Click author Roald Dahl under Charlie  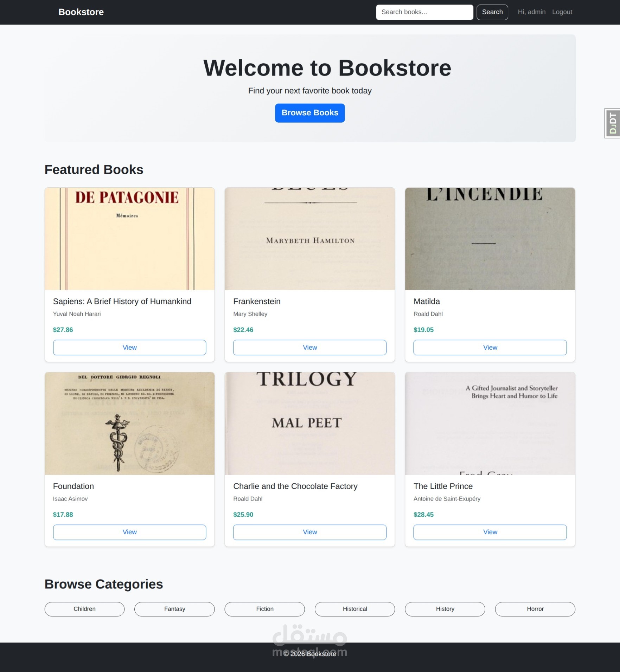point(248,499)
